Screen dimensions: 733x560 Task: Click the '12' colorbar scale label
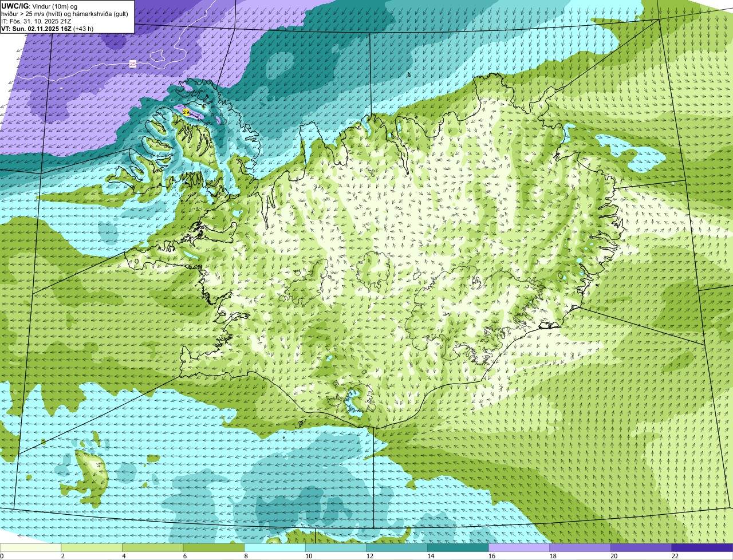[370, 556]
